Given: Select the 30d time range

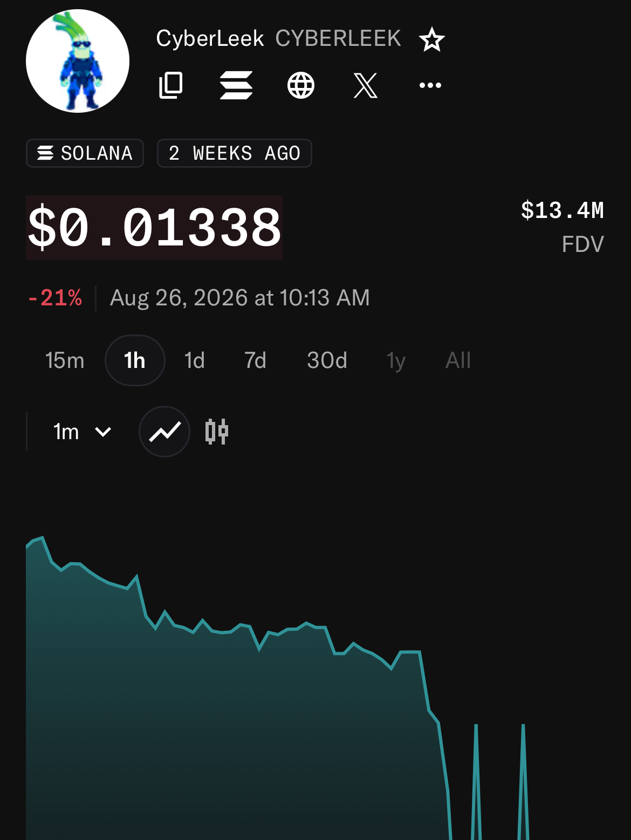Looking at the screenshot, I should [x=327, y=360].
